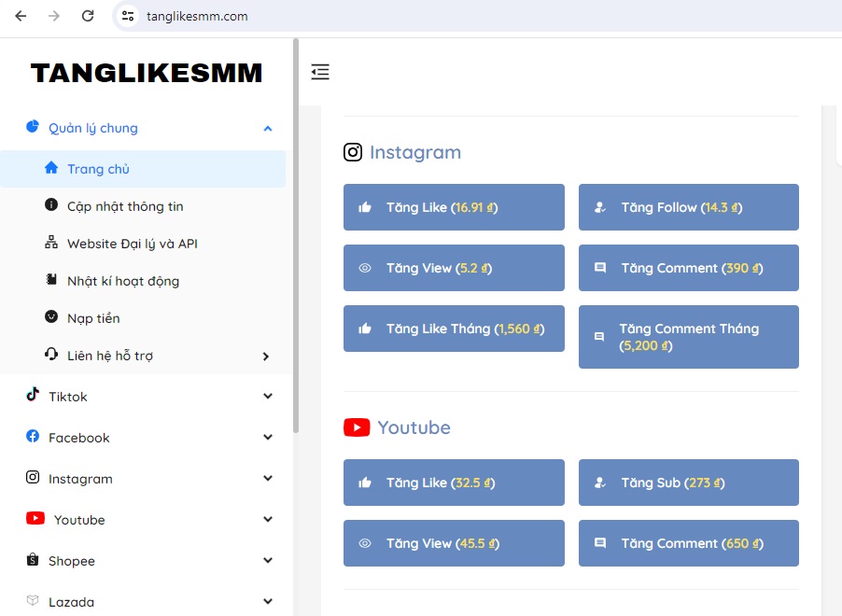The image size is (842, 616).
Task: Expand the Tiktok sidebar chevron
Action: click(x=267, y=397)
